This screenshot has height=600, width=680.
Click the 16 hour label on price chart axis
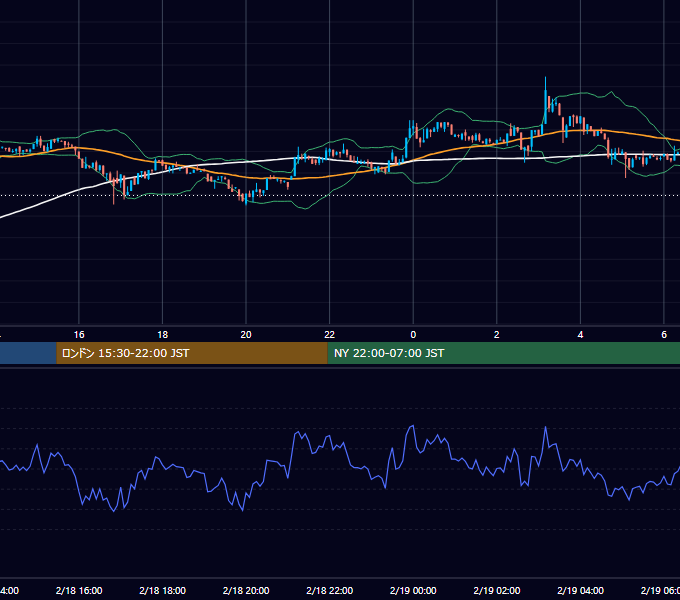79,335
